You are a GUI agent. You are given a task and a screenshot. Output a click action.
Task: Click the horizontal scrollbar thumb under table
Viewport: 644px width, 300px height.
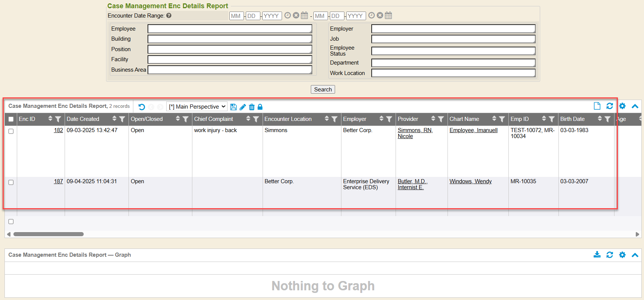pyautogui.click(x=49, y=234)
